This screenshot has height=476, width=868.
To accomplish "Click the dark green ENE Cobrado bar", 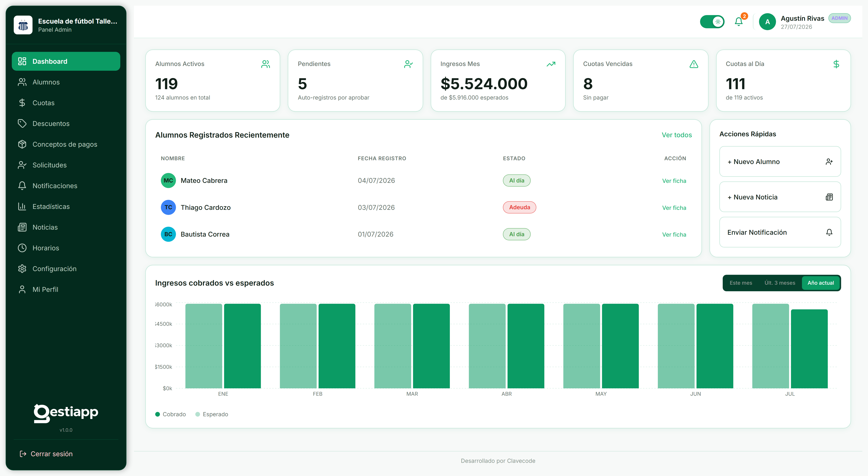I will tap(242, 346).
